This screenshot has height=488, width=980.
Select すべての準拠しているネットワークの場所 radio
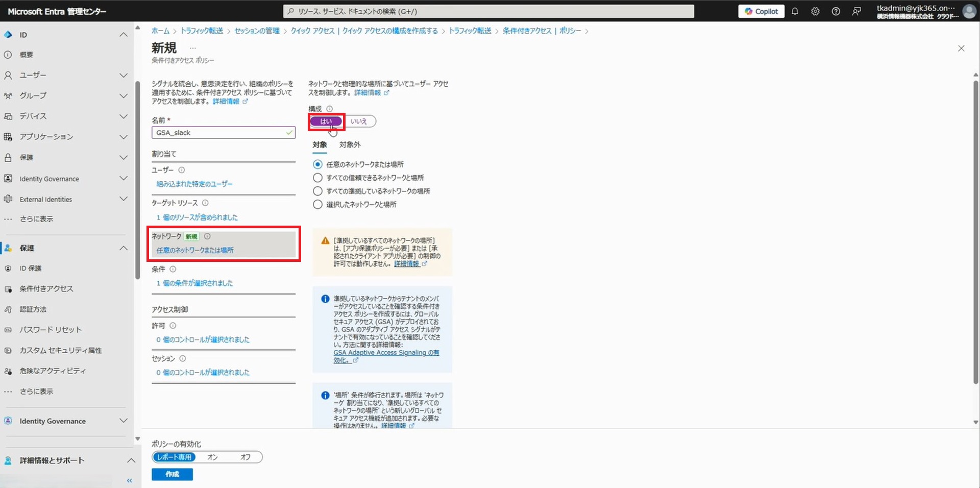pyautogui.click(x=317, y=191)
